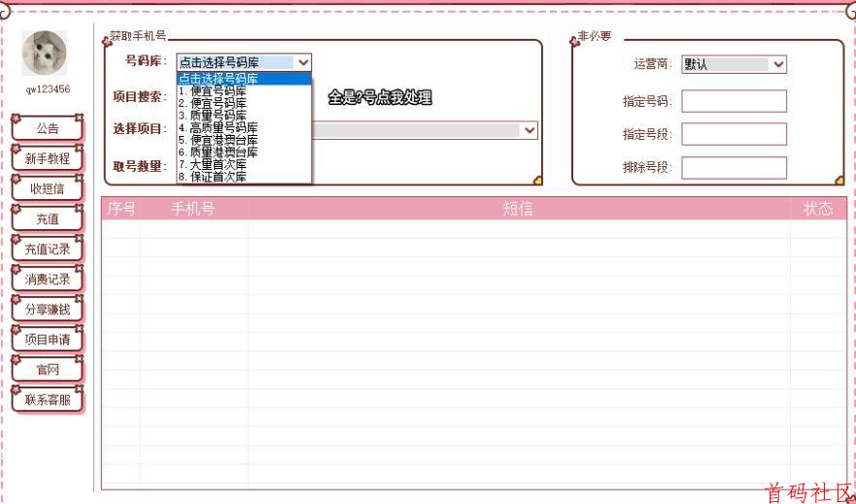View the 充值记录 recharge history
Image resolution: width=856 pixels, height=504 pixels.
pyautogui.click(x=47, y=249)
